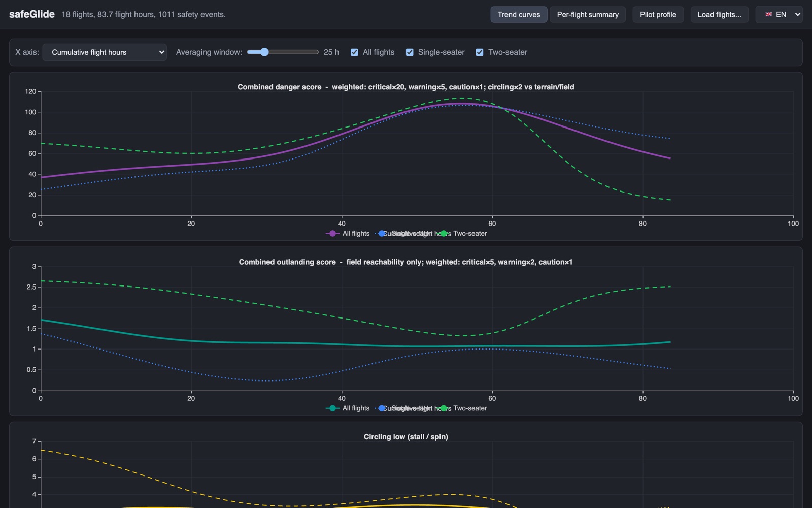Screen dimensions: 812x508
Task: Uncheck the All flights checkbox
Action: click(354, 52)
